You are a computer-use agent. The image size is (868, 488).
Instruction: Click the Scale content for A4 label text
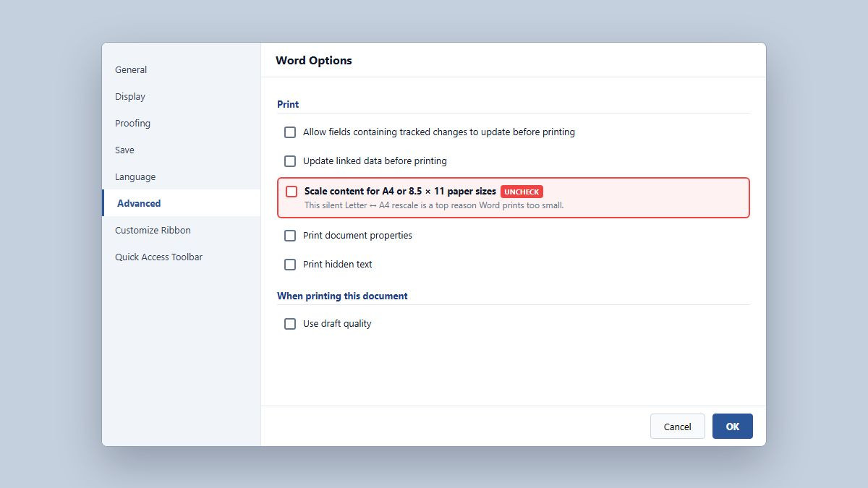[x=400, y=192]
